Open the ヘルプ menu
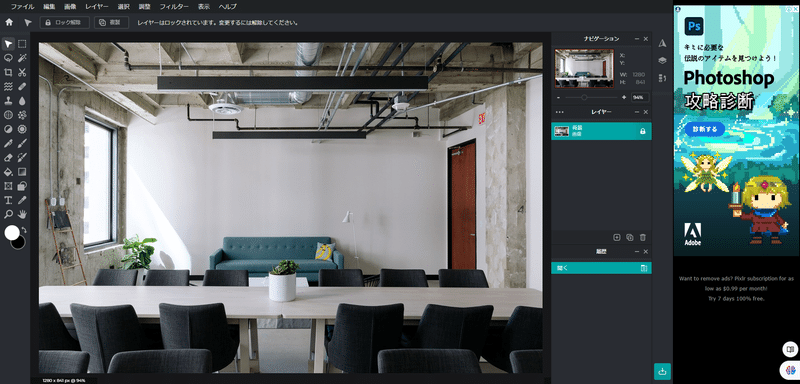The width and height of the screenshot is (800, 384). coord(228,7)
